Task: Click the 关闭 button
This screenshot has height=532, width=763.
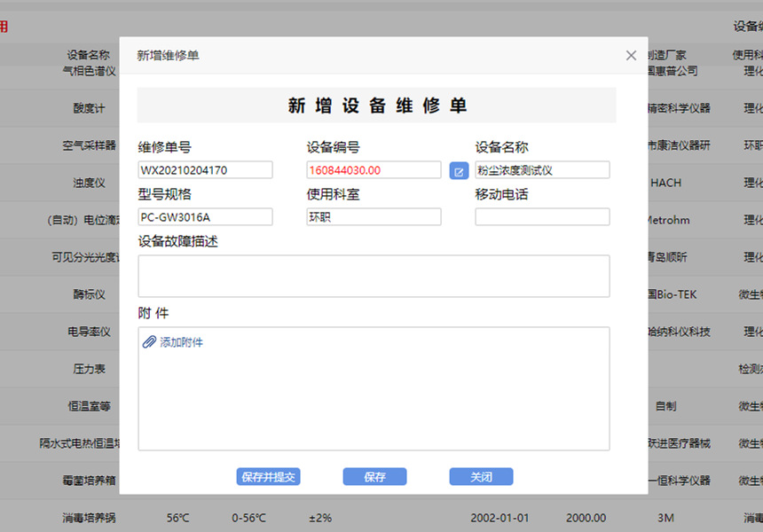Action: tap(481, 476)
